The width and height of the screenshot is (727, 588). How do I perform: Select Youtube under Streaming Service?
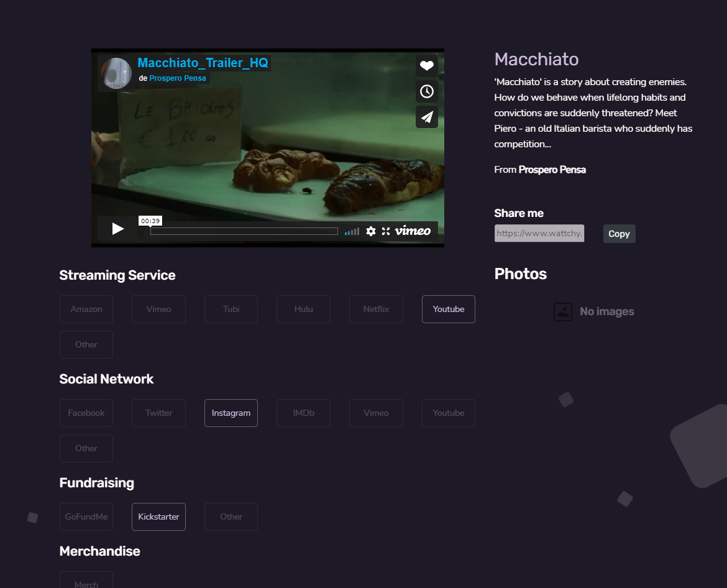[x=448, y=309]
